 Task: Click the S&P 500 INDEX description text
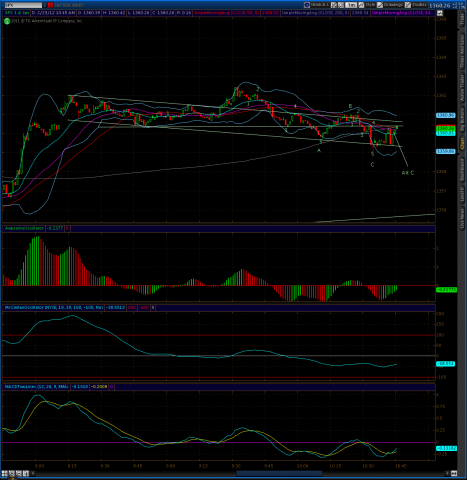[68, 5]
